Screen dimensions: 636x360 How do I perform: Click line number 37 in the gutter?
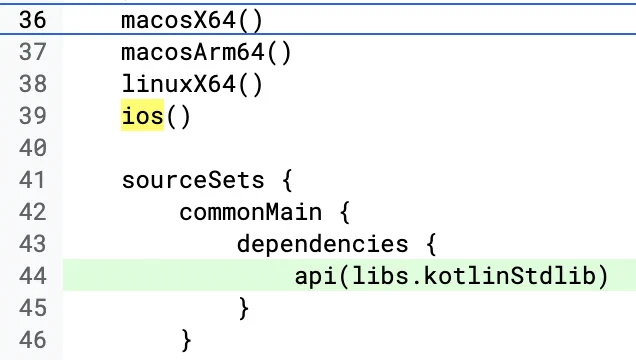tap(32, 52)
